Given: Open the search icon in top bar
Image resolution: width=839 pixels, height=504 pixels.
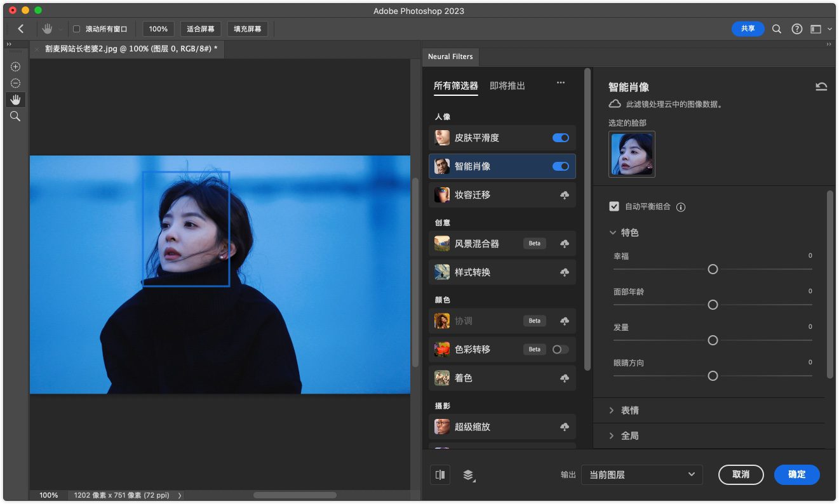Looking at the screenshot, I should tap(777, 29).
